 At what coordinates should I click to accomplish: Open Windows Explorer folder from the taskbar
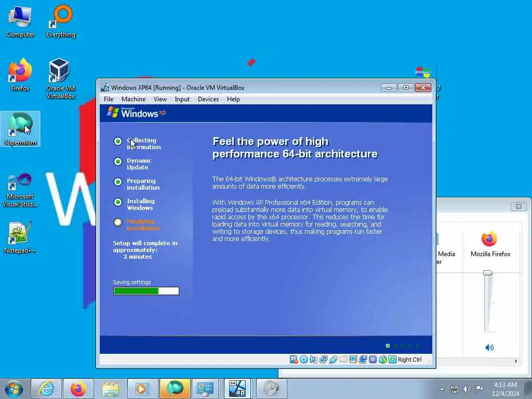pyautogui.click(x=111, y=389)
